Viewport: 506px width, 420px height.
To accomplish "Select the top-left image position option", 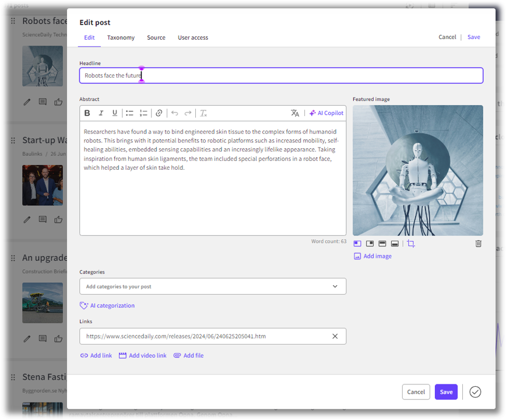I will [x=357, y=244].
